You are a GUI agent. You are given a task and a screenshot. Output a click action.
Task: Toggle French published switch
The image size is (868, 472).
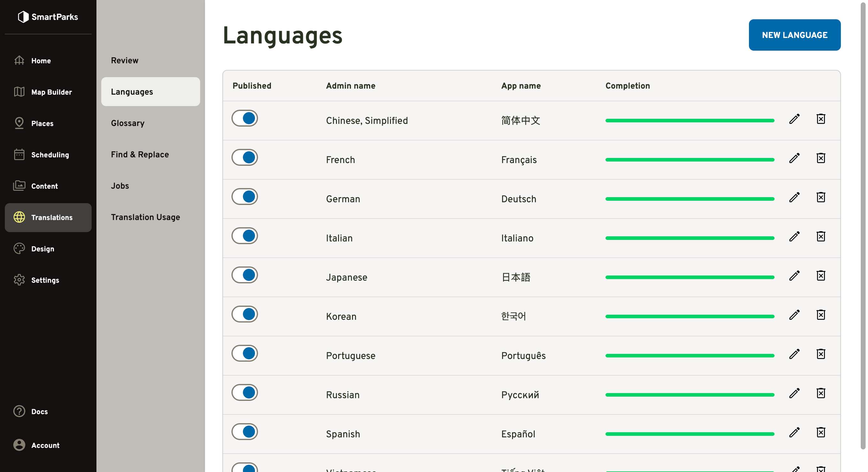click(x=245, y=157)
